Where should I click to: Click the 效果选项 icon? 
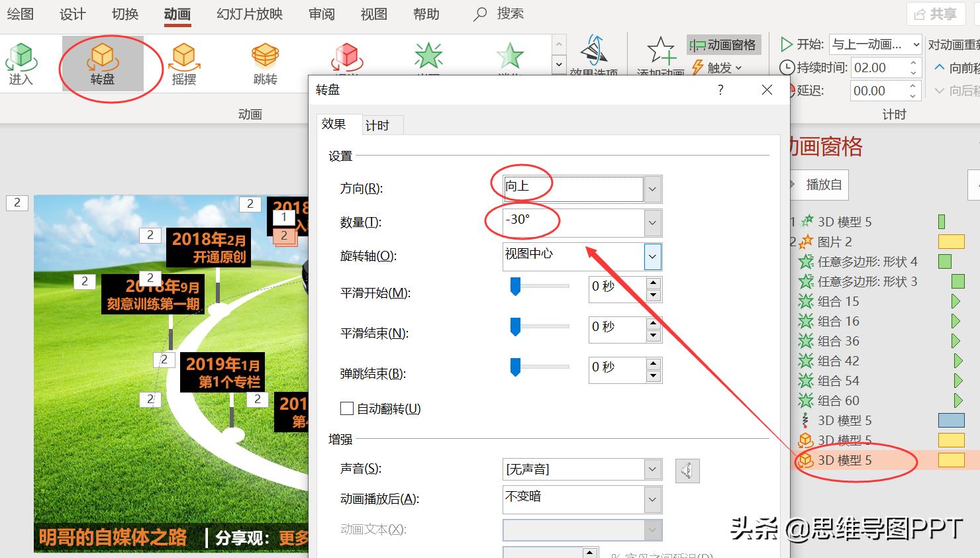coord(595,53)
